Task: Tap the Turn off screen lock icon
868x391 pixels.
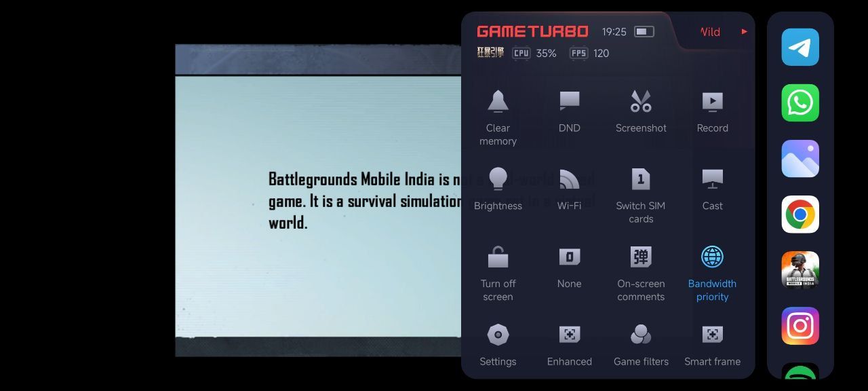Action: 498,257
